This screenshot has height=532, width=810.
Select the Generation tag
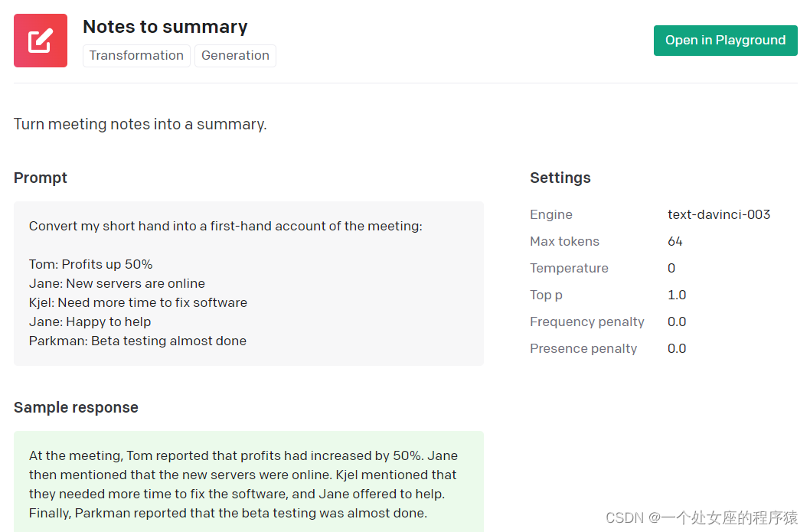coord(235,56)
